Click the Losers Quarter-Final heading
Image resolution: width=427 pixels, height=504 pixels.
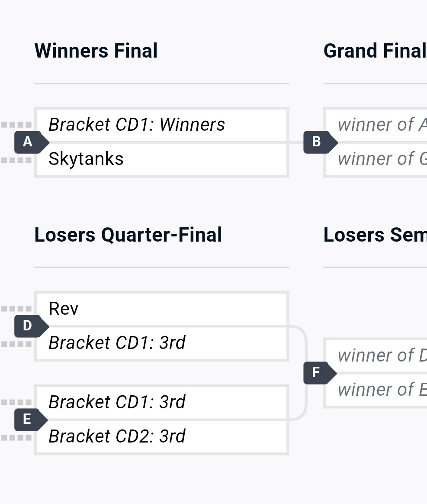(128, 235)
